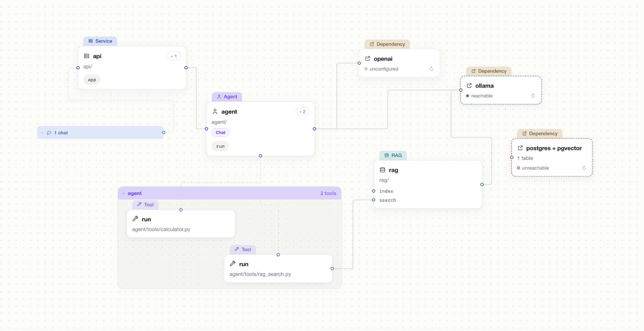This screenshot has height=331, width=644.
Task: Click the search entry in rag node
Action: click(x=388, y=200)
